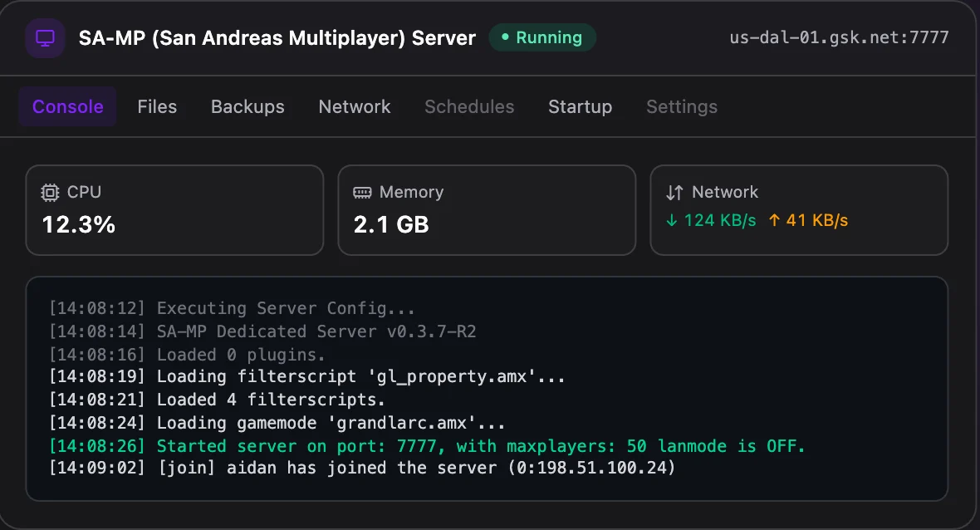Click the 'Loaded 4 filterscripts.' log line
This screenshot has height=530, width=980.
[x=217, y=400]
